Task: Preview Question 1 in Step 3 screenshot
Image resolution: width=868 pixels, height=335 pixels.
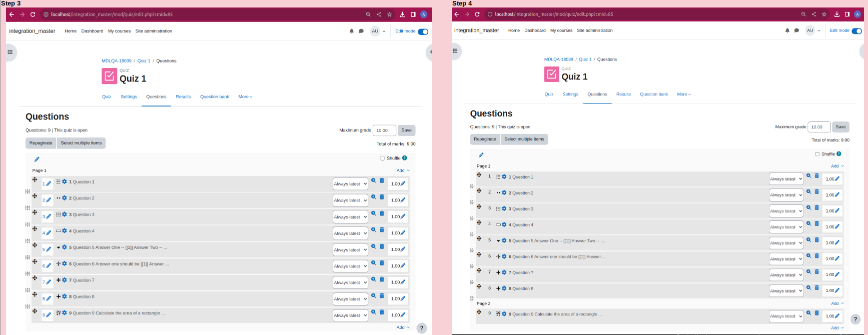Action: click(373, 180)
